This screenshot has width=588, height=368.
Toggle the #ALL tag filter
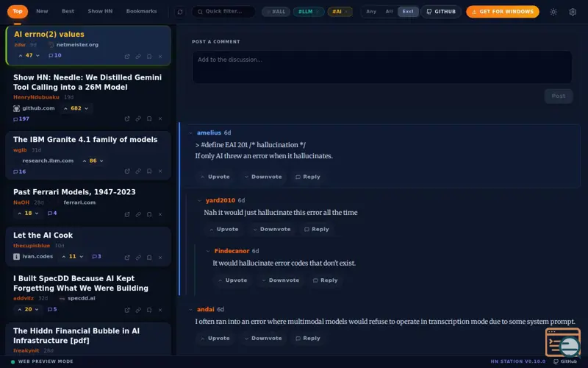click(276, 12)
